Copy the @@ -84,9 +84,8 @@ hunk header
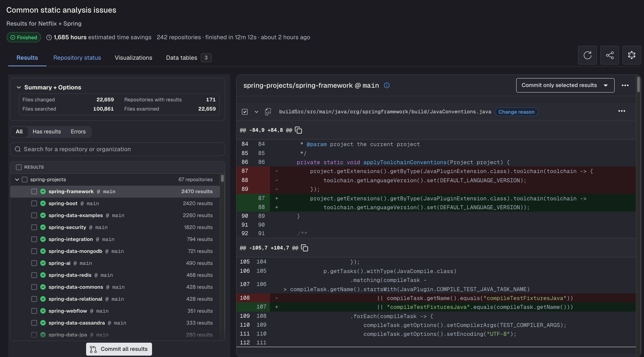The height and width of the screenshot is (357, 644). (x=298, y=130)
